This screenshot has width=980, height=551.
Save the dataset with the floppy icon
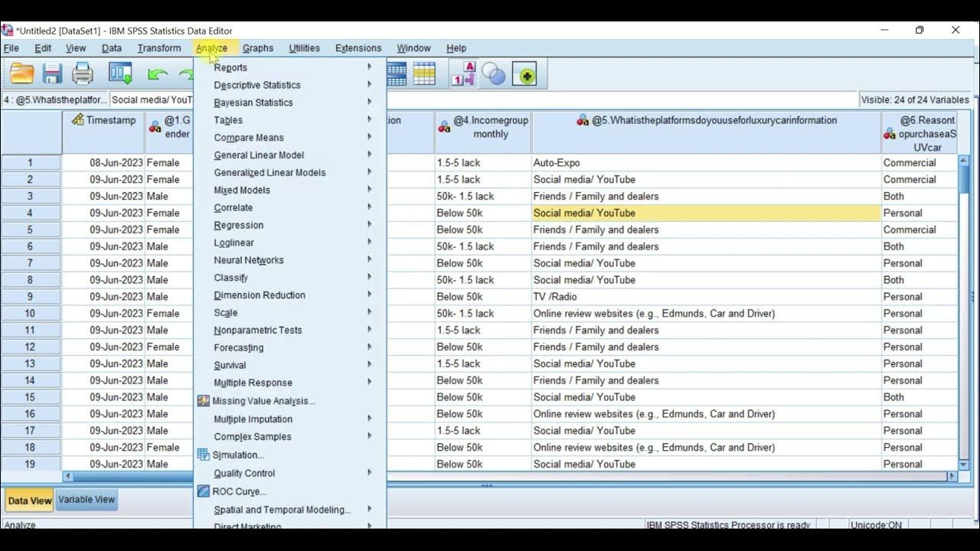[52, 73]
